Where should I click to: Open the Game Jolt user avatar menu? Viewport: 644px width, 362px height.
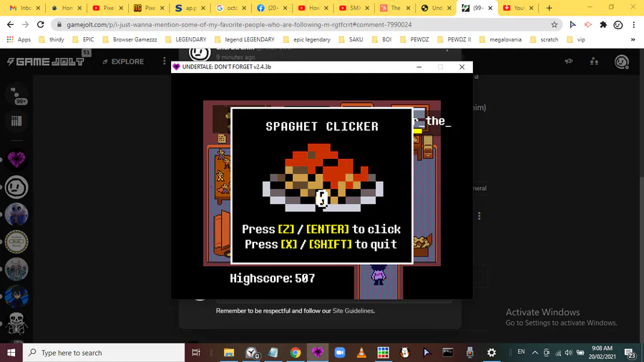tap(622, 62)
